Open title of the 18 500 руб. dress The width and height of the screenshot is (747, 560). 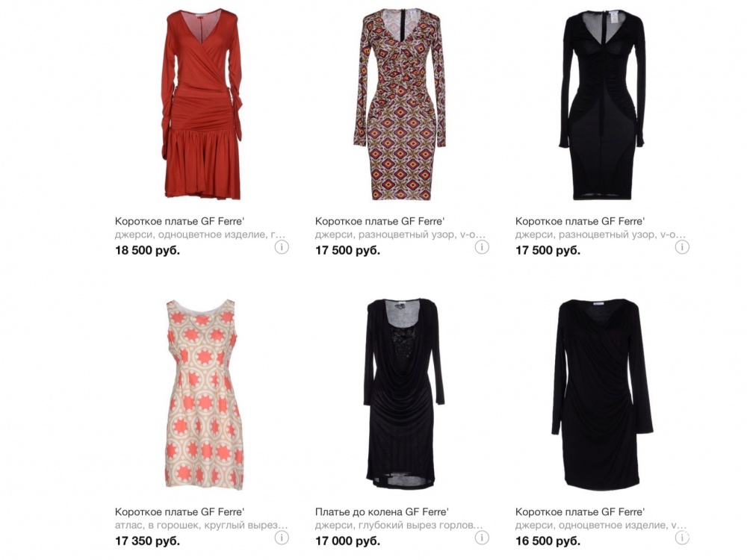pos(179,221)
